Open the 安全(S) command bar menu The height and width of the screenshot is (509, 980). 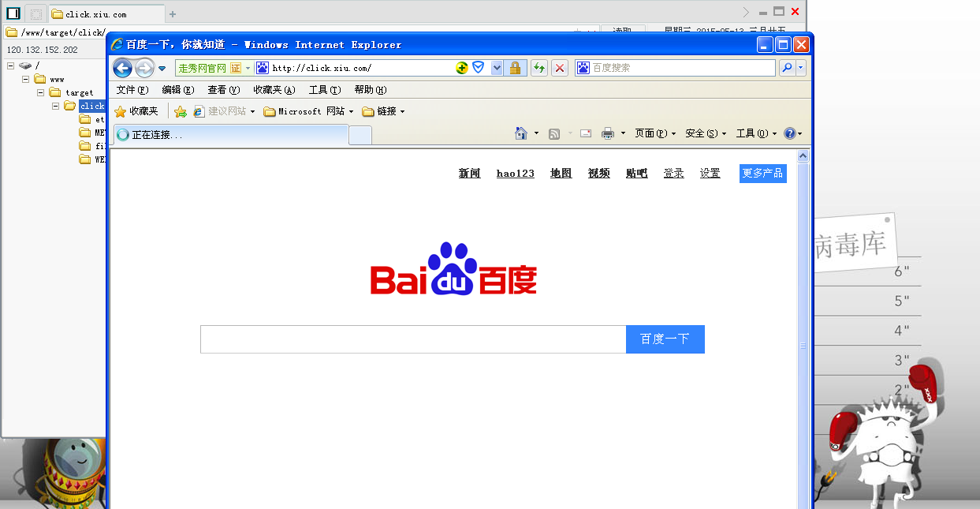pyautogui.click(x=706, y=133)
